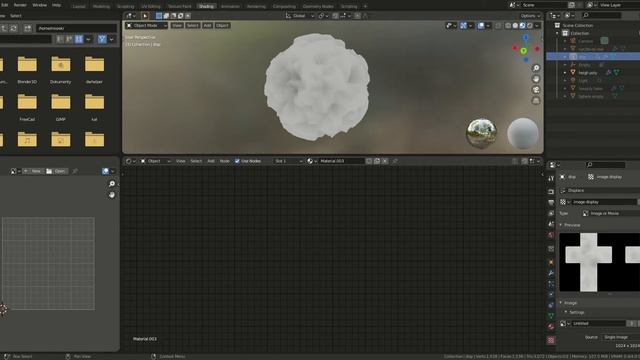This screenshot has width=640, height=360.
Task: Click the zoom magnifier icon in 3D viewport
Action: point(536,68)
